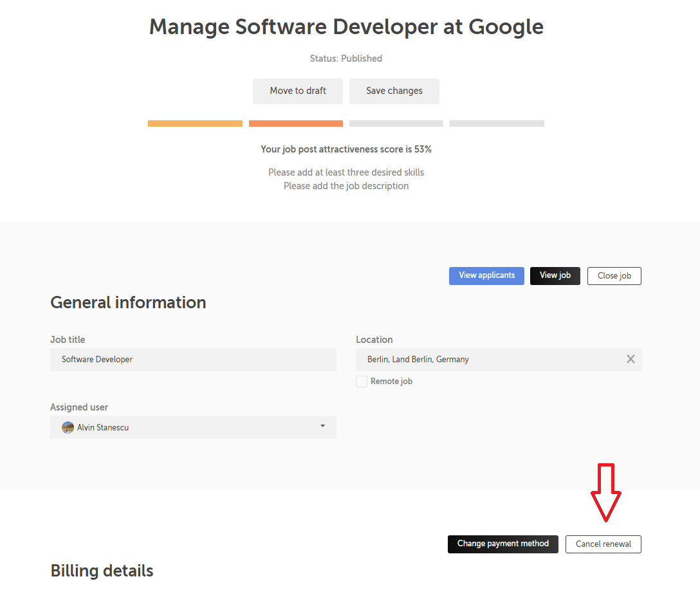Click the 'Location' field label
Screen dimensions: 700x590
(x=374, y=340)
